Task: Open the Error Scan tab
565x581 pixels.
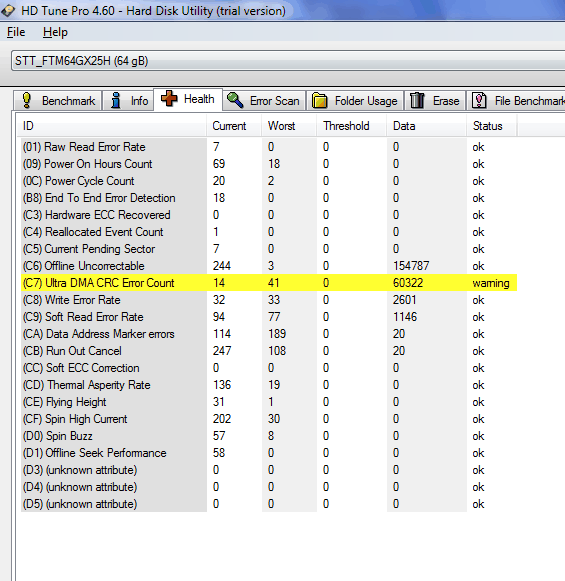Action: (x=265, y=100)
